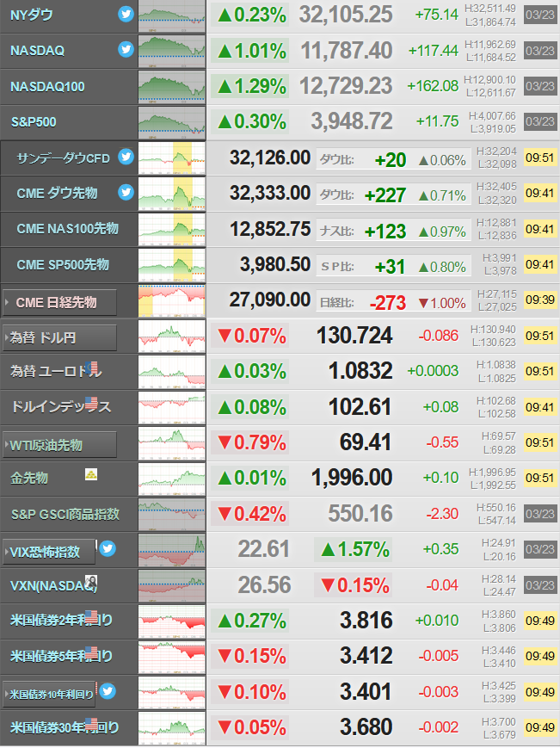Open the CME SP500先物 mini chart
560x748 pixels.
point(171,265)
